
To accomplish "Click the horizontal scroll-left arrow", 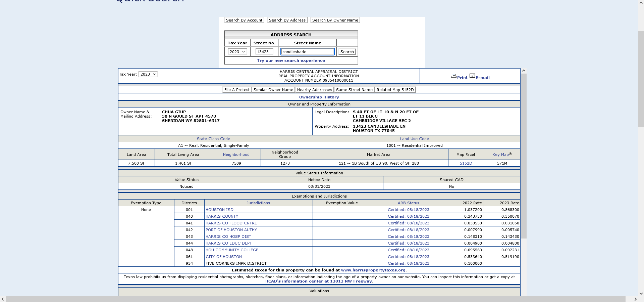I will [x=3, y=299].
